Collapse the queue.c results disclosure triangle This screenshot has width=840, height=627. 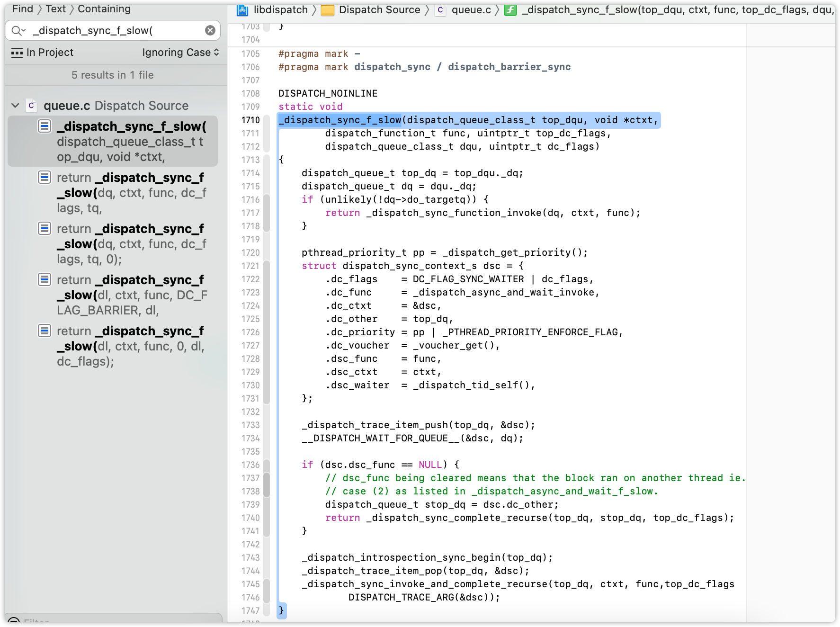(x=15, y=105)
